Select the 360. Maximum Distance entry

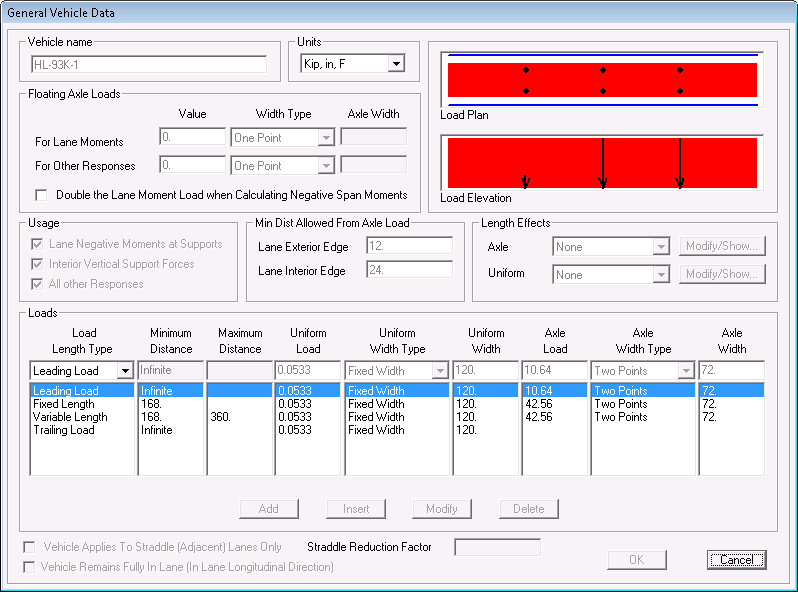223,417
